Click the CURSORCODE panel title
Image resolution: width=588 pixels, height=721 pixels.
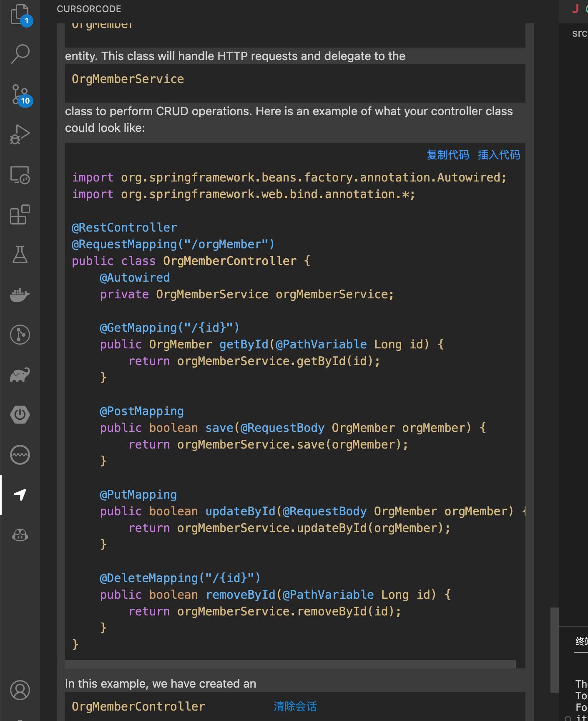89,9
